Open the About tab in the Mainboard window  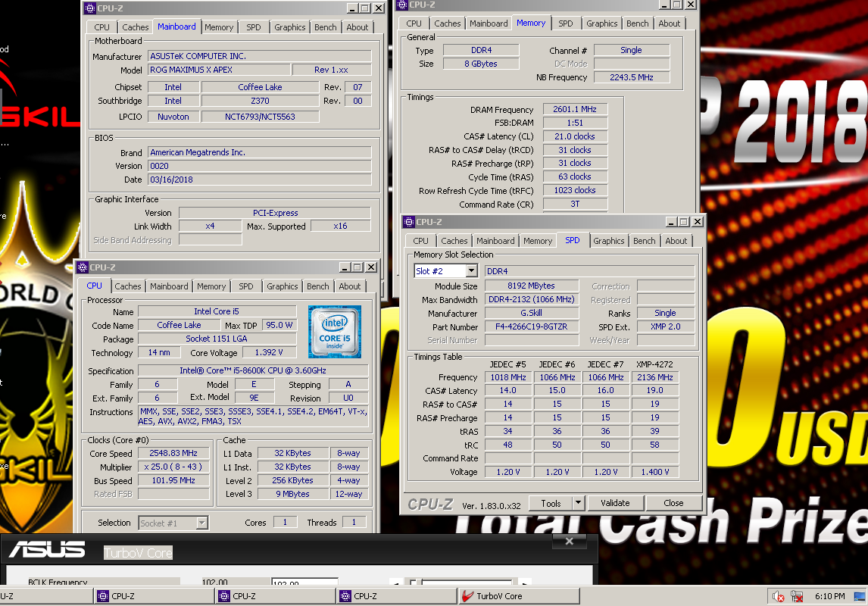tap(357, 27)
